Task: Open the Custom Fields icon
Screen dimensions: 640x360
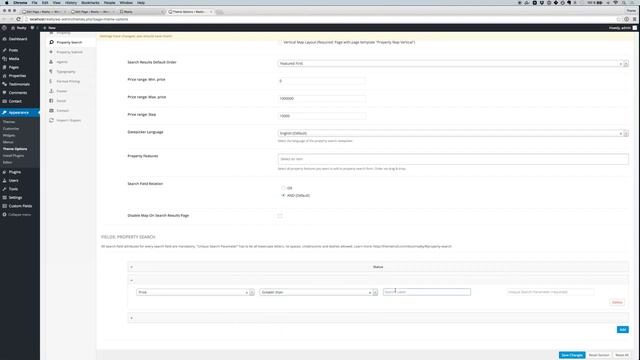Action: [x=4, y=206]
